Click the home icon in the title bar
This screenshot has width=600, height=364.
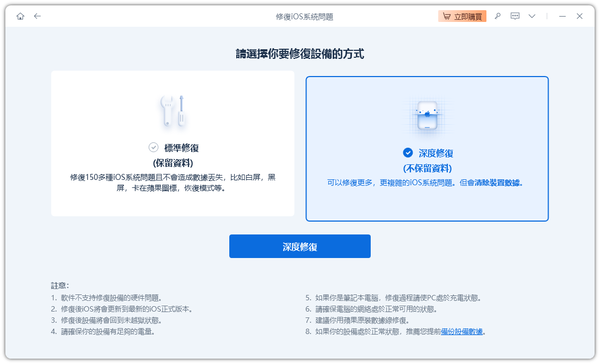tap(20, 16)
